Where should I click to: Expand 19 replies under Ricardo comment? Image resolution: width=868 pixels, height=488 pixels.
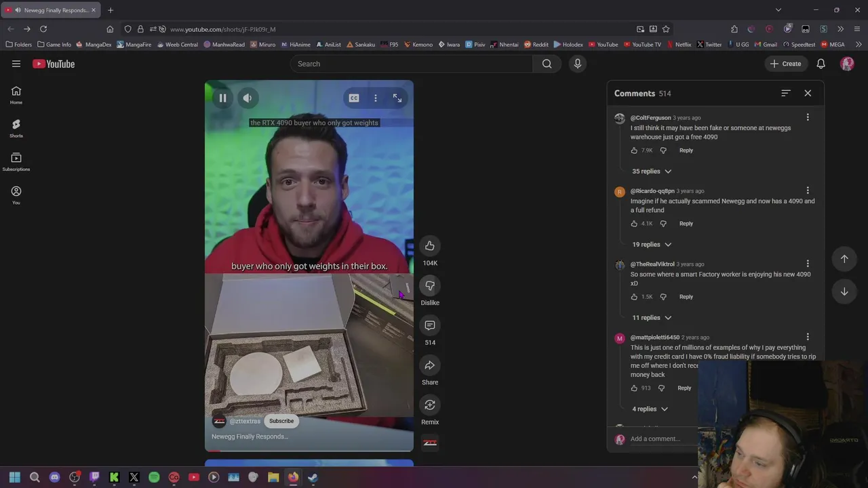click(652, 245)
